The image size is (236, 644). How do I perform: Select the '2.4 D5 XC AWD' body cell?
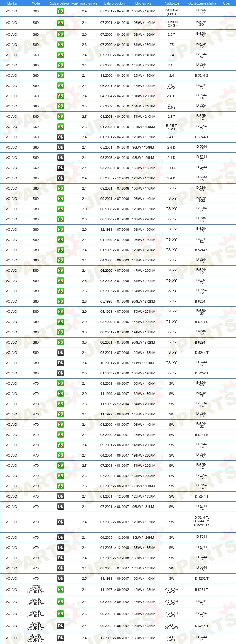(x=171, y=626)
